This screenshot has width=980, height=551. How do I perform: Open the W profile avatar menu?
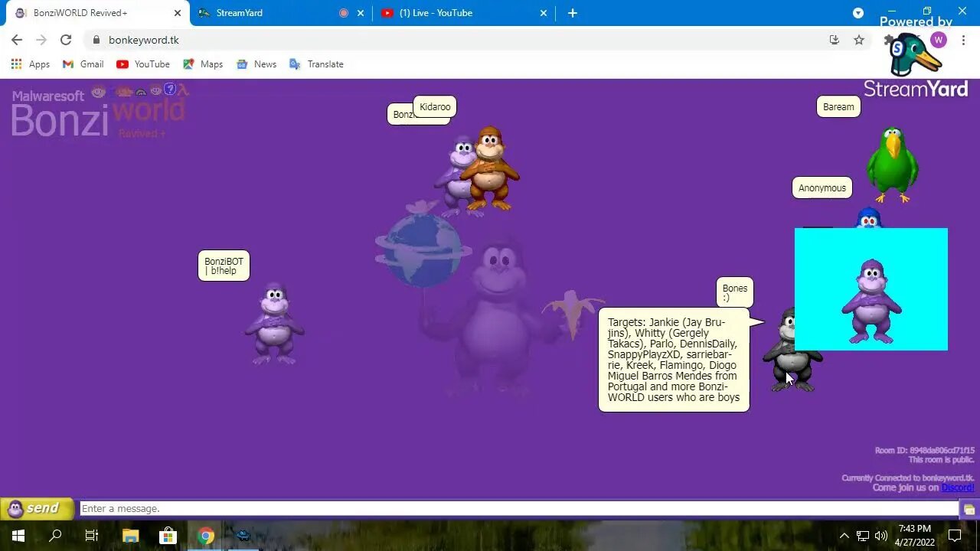[939, 40]
